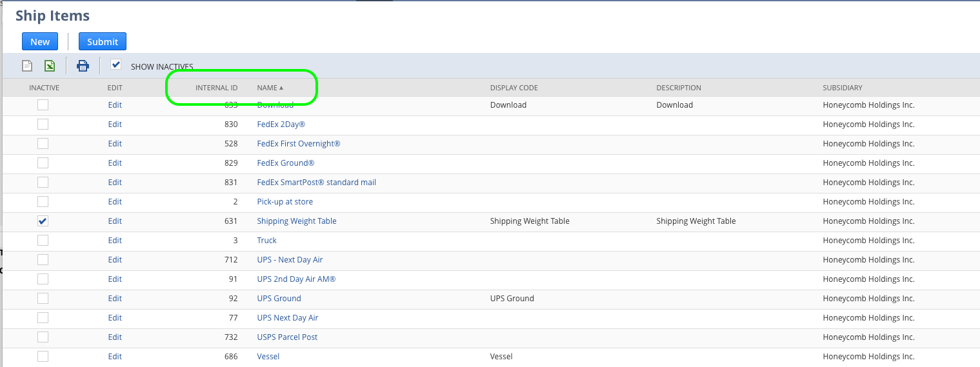Click the Subsidiary column header

(842, 88)
